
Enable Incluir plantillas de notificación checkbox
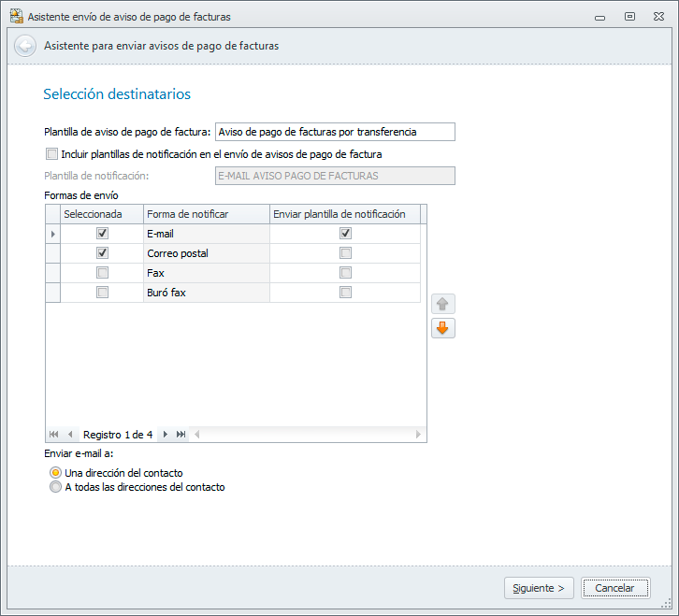click(51, 154)
